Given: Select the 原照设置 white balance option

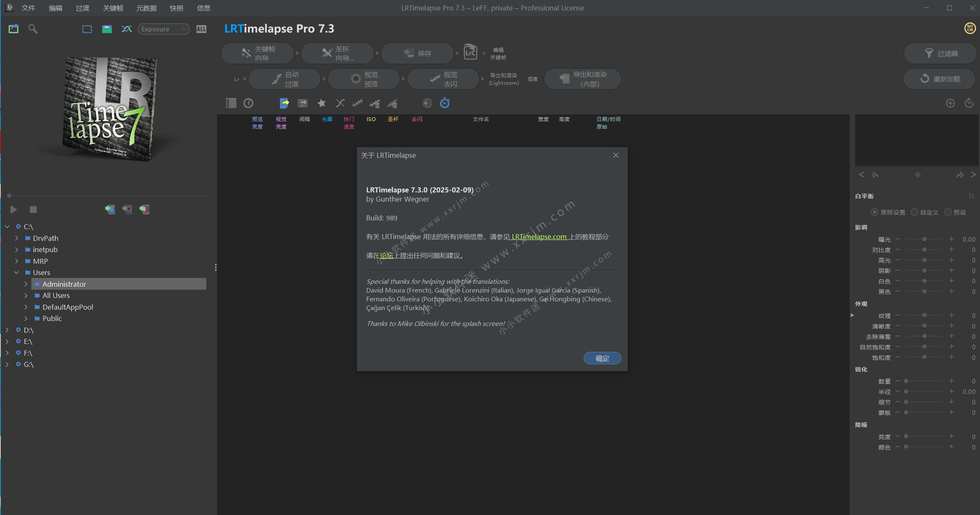Looking at the screenshot, I should click(x=874, y=212).
